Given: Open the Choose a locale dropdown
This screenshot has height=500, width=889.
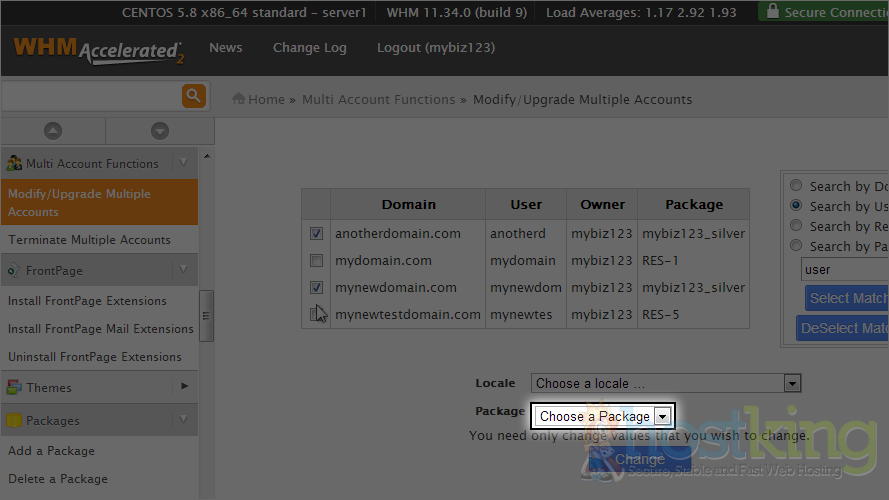Looking at the screenshot, I should coord(666,383).
